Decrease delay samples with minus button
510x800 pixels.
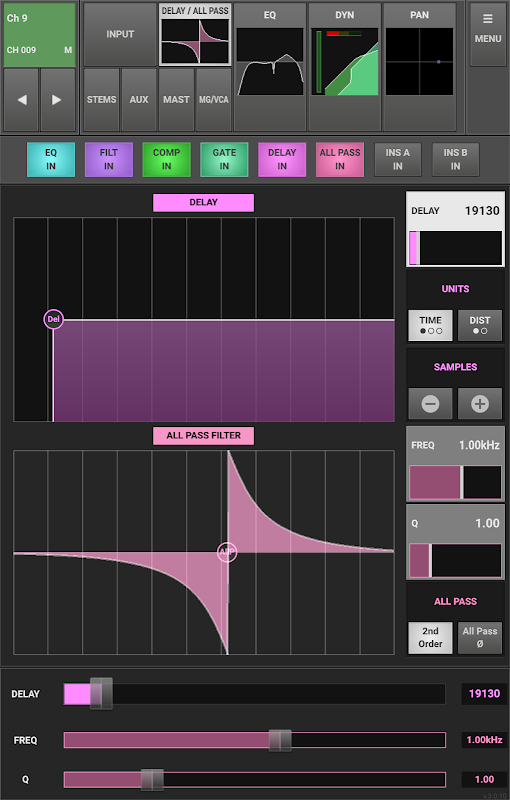[430, 404]
